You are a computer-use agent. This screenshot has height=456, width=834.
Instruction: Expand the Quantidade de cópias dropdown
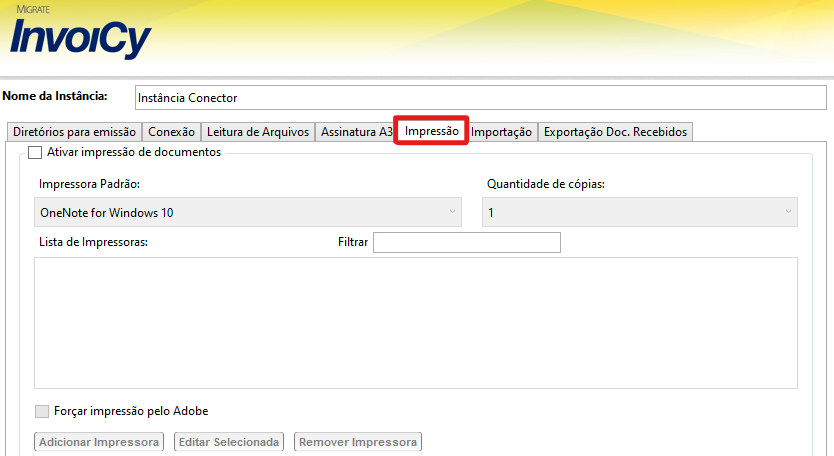point(639,212)
